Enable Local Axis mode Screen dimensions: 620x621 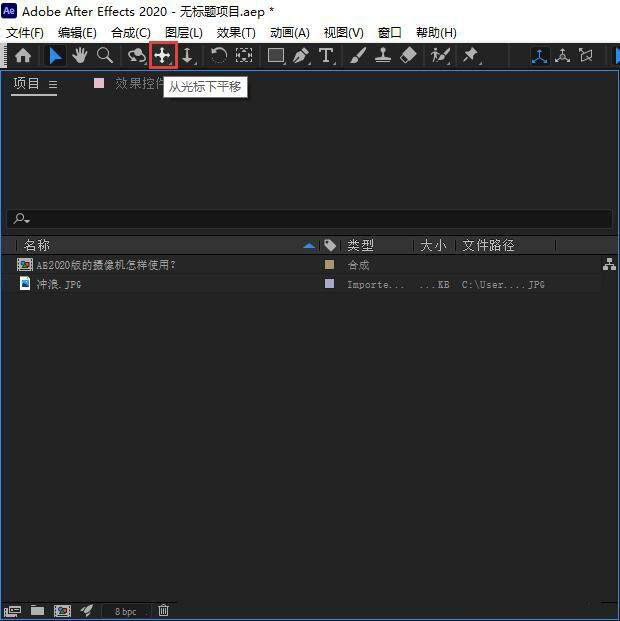(x=539, y=55)
